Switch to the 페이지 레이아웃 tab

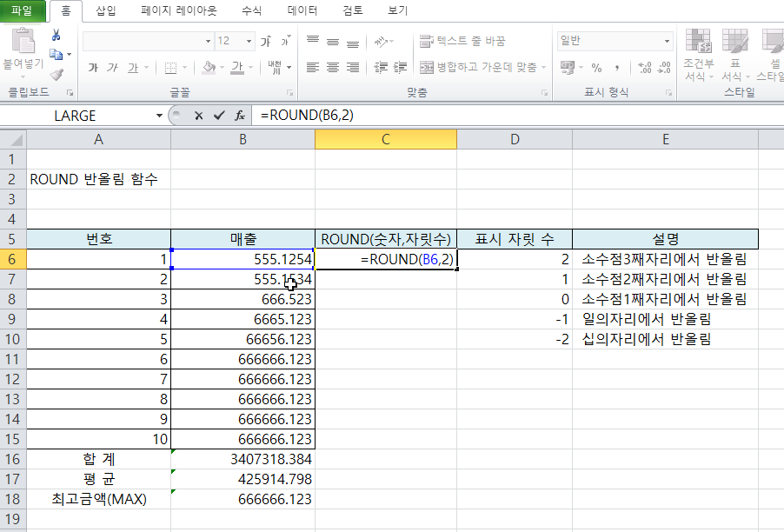[x=178, y=10]
